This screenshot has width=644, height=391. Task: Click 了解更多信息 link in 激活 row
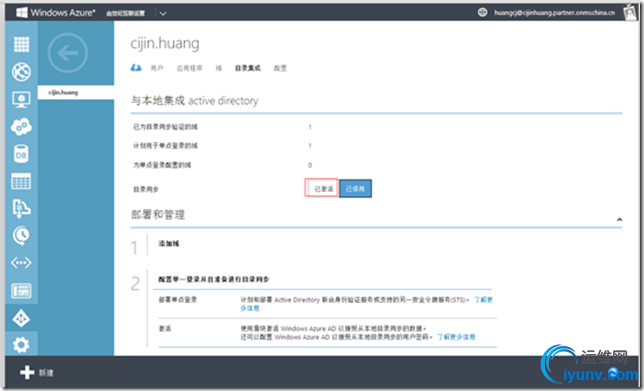coord(456,337)
